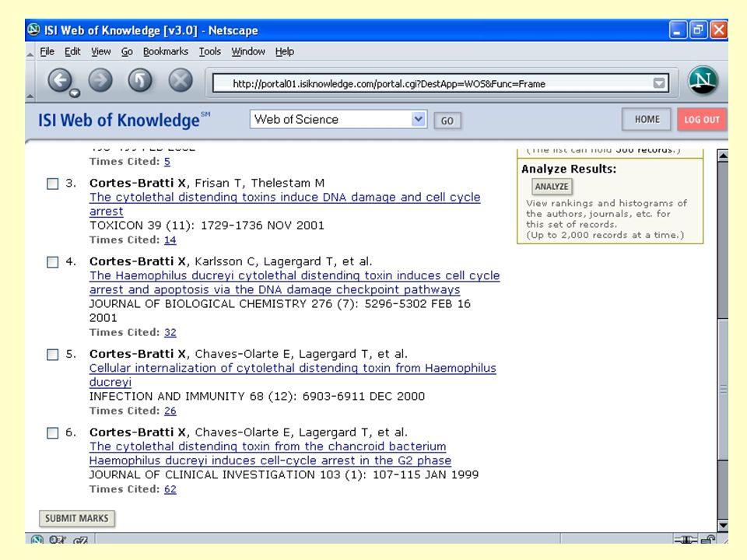Click the online/offline plug icon in status bar
Screen dimensions: 747x560
pos(686,540)
